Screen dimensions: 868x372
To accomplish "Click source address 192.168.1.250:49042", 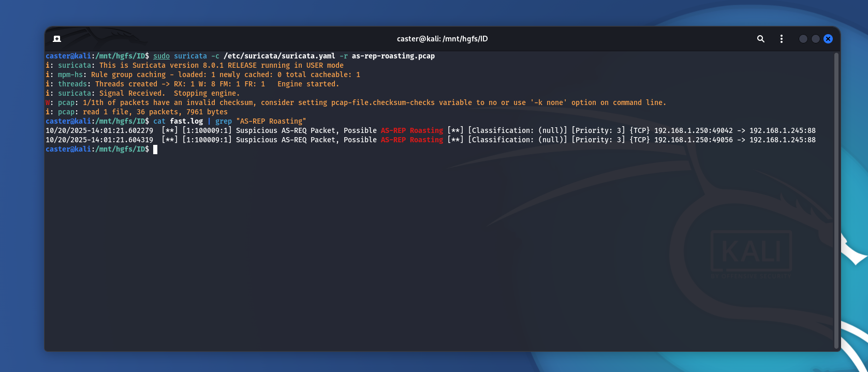I will [693, 131].
